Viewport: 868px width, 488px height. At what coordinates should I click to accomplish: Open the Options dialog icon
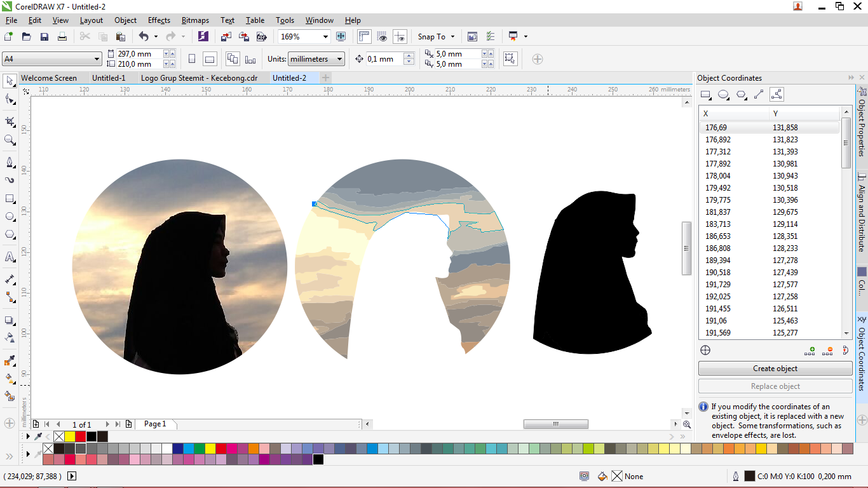(490, 37)
